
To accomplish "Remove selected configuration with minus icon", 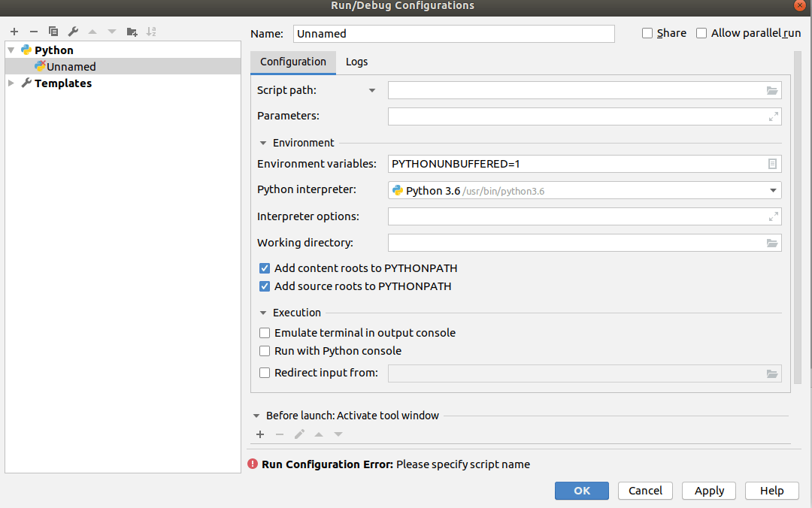I will coord(34,32).
